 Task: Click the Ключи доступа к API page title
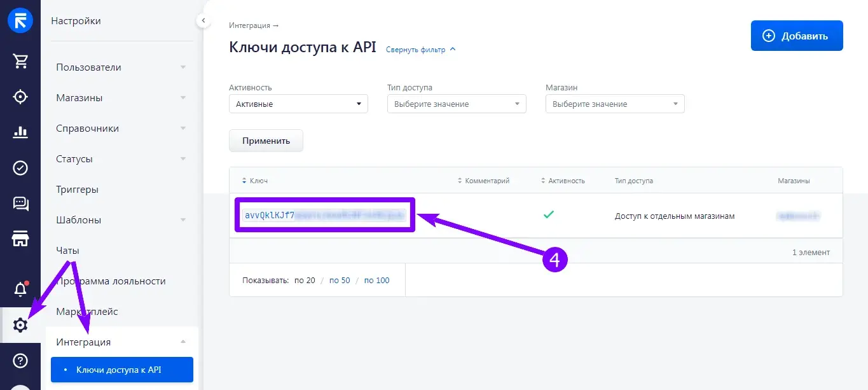click(x=303, y=47)
